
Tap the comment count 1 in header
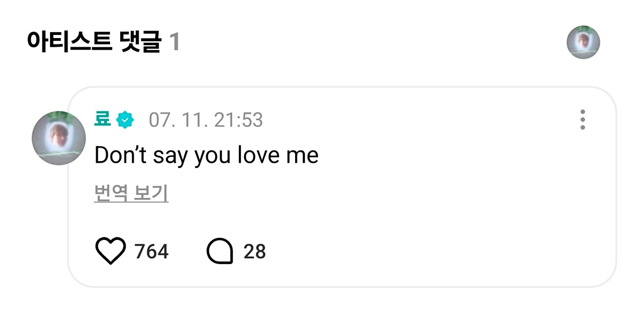[x=174, y=43]
